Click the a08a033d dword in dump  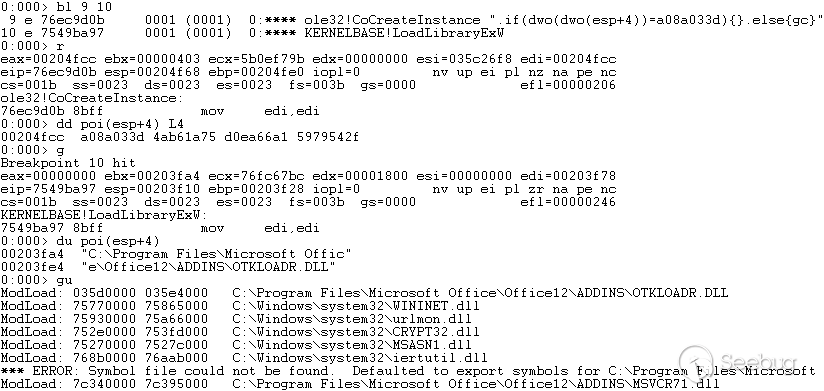pos(112,137)
